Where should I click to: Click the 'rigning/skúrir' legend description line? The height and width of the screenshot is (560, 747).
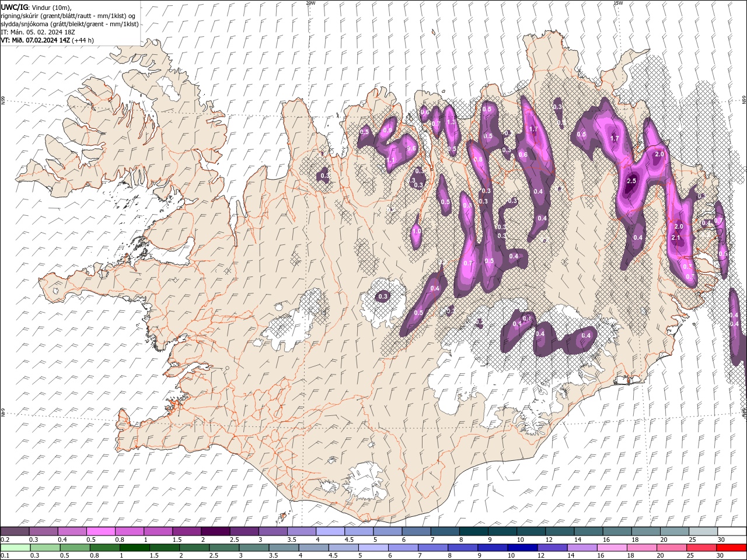[68, 15]
